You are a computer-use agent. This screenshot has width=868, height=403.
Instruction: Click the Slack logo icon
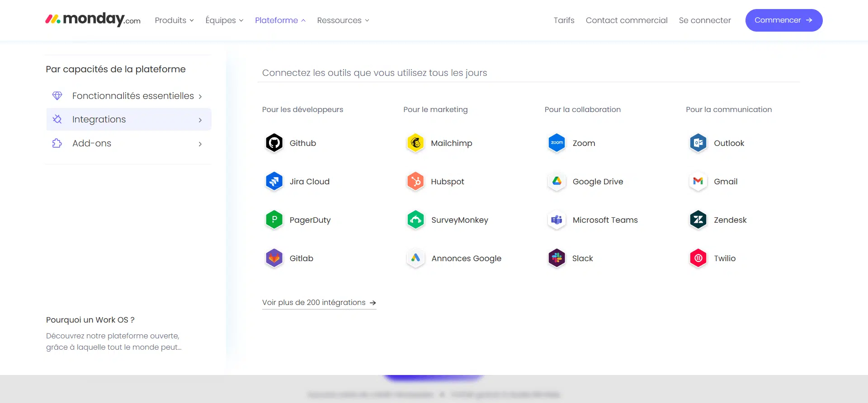tap(557, 258)
